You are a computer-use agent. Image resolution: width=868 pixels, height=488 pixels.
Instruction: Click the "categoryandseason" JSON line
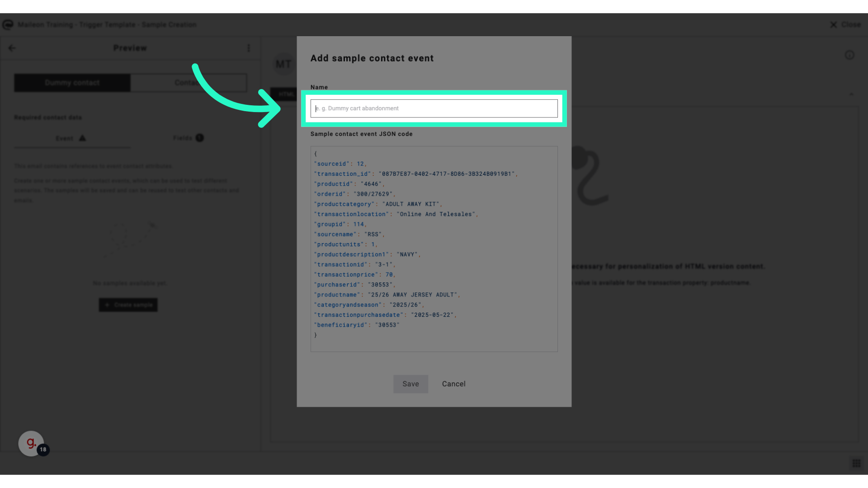click(x=369, y=305)
